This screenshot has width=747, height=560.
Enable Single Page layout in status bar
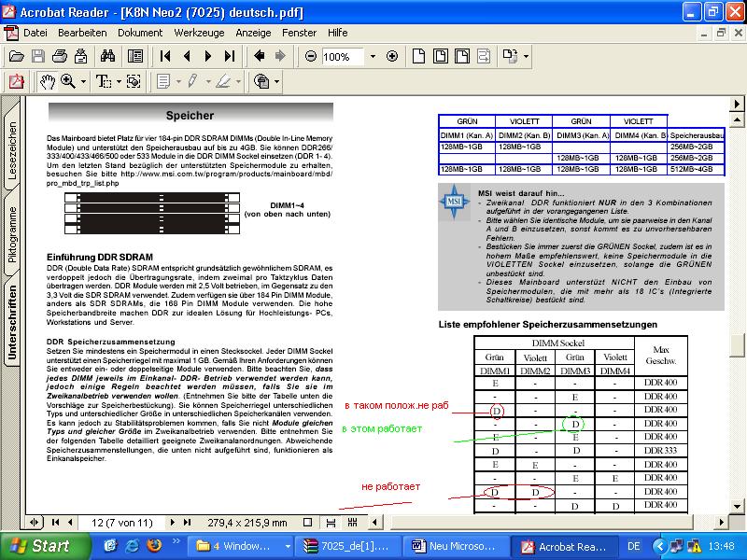tap(308, 523)
